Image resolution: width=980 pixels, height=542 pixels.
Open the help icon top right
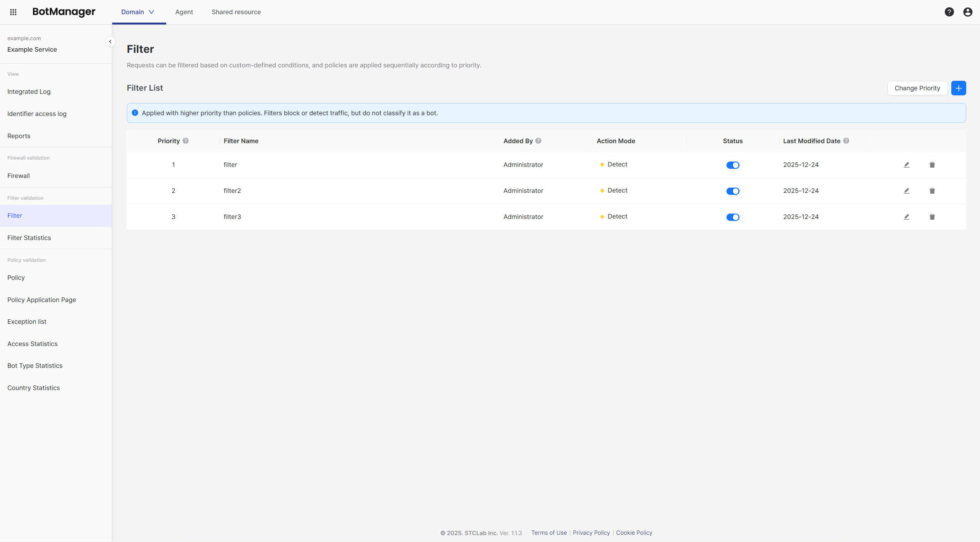pos(949,12)
